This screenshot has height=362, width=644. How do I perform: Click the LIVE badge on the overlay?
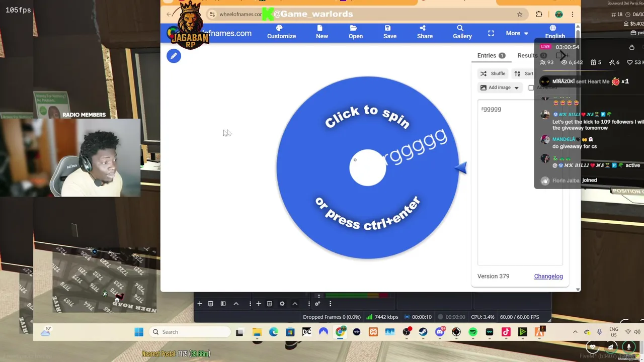click(x=545, y=47)
